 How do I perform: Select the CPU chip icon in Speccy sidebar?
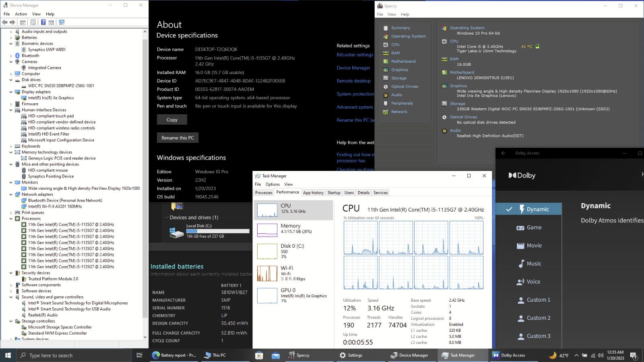click(386, 45)
